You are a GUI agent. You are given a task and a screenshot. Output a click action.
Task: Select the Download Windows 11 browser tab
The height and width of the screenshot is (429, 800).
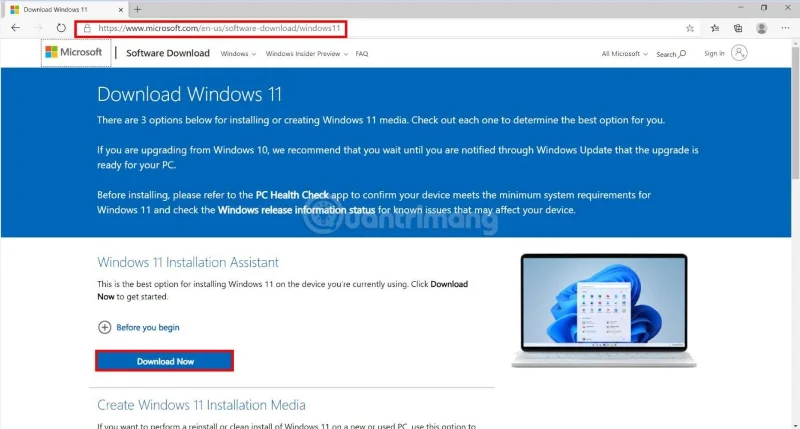click(66, 10)
